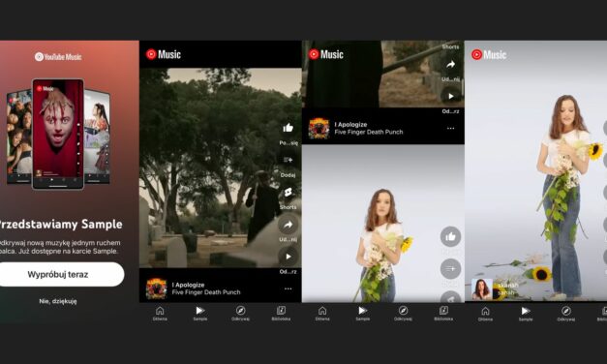Click the Przedstawiamy Sample heading
This screenshot has height=364, width=607.
point(60,224)
